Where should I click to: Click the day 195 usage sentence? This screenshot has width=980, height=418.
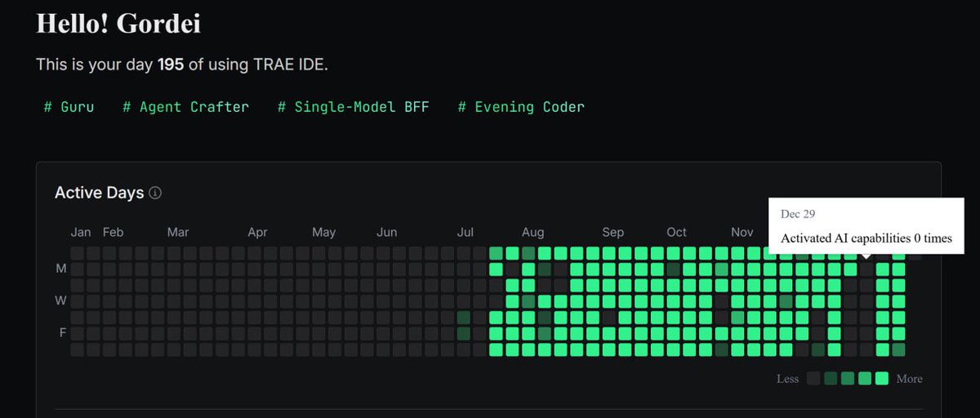coord(182,64)
